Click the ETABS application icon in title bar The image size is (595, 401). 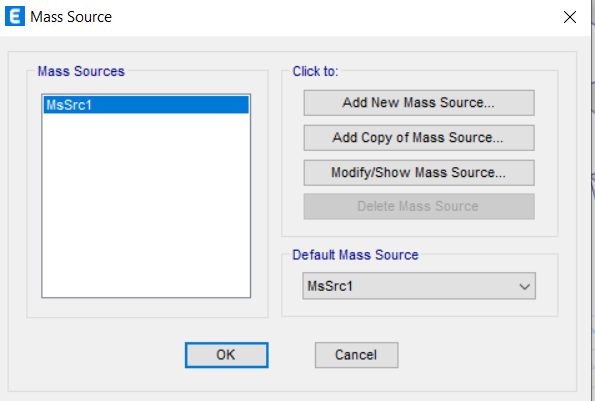[15, 16]
